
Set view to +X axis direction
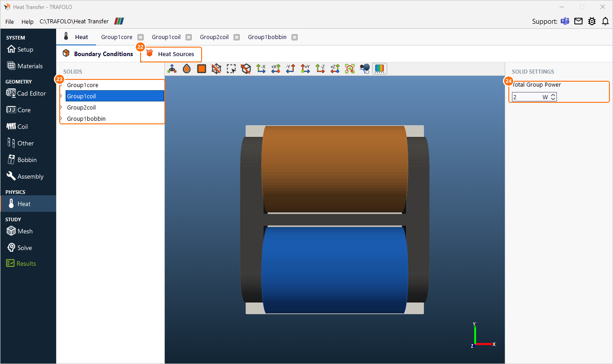[276, 69]
